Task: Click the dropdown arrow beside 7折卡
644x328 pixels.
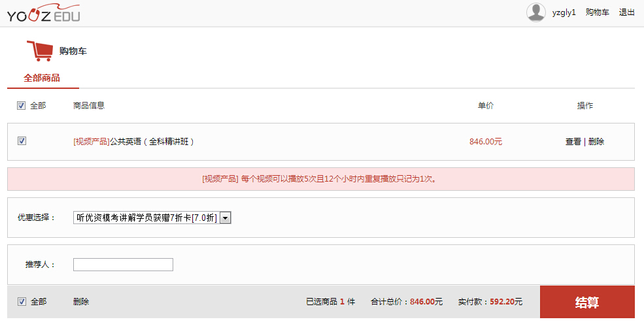Action: pos(226,218)
